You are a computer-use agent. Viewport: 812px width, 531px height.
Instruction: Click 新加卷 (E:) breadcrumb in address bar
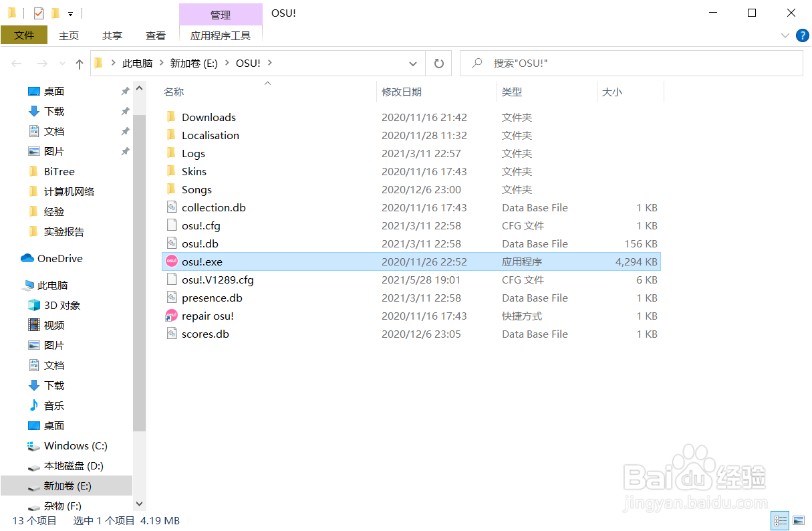(194, 63)
